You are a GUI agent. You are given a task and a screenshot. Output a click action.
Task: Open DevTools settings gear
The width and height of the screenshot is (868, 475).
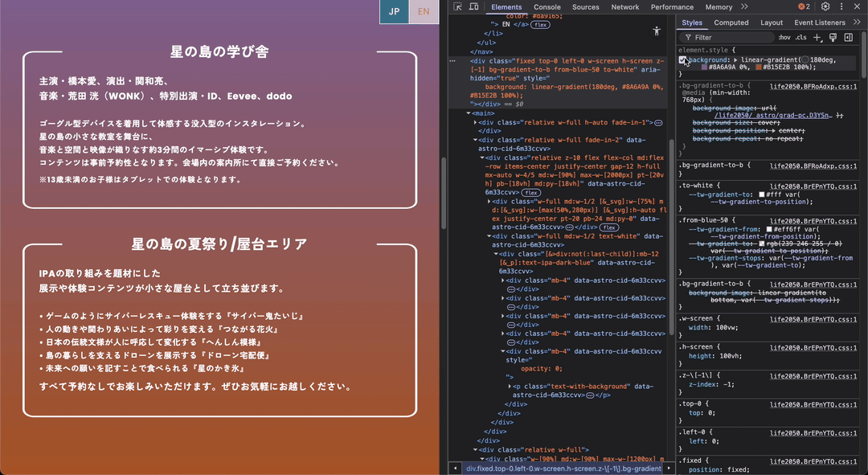[825, 6]
